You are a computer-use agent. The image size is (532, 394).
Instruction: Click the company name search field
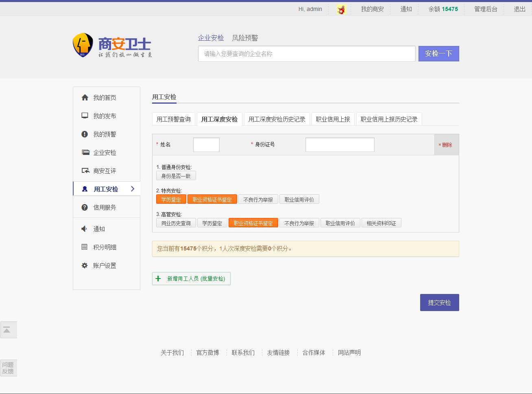point(307,54)
